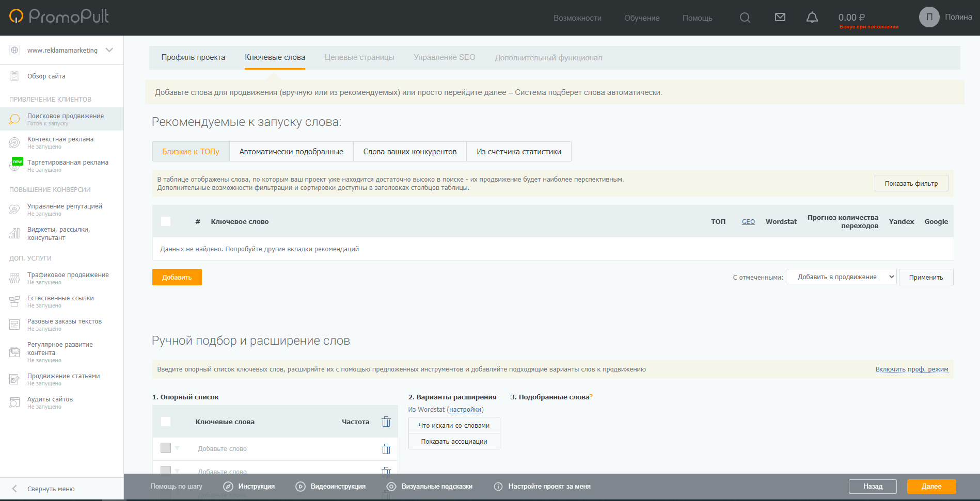The image size is (980, 501).
Task: Collapse the sidebar with Свернуть меню
Action: pos(51,489)
